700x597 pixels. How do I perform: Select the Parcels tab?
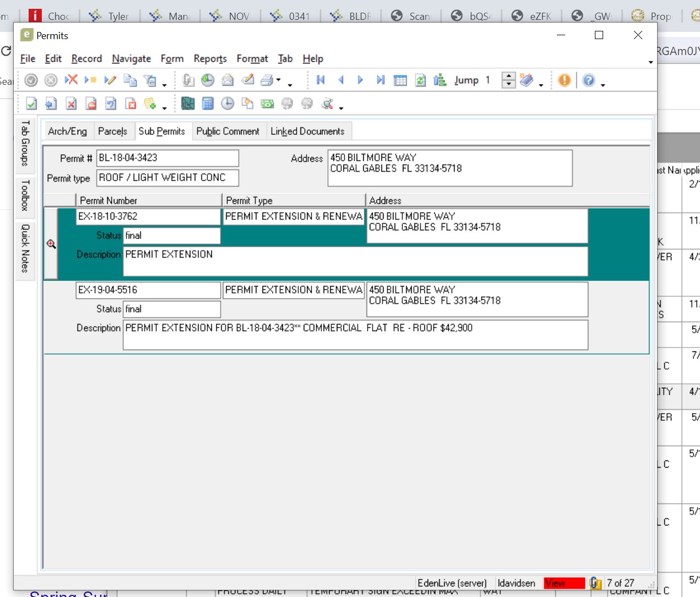(x=112, y=131)
